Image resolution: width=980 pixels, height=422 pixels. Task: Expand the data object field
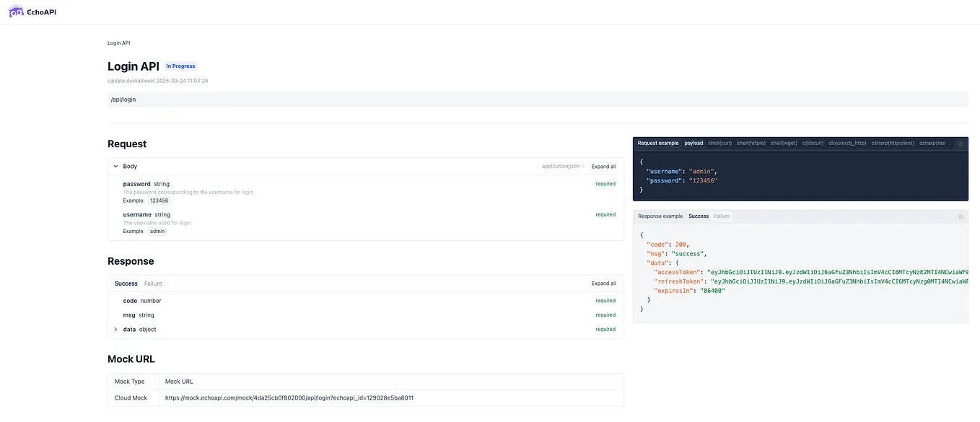(115, 329)
